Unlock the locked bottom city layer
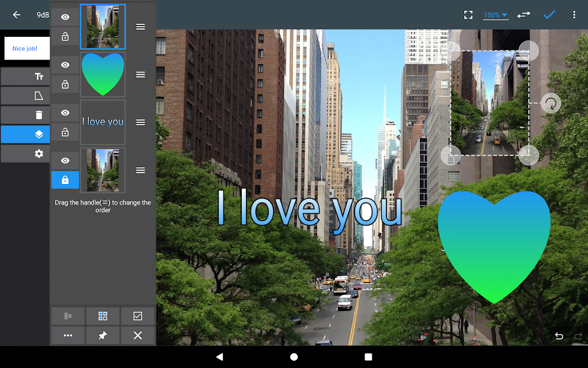Image resolution: width=588 pixels, height=368 pixels. tap(65, 180)
